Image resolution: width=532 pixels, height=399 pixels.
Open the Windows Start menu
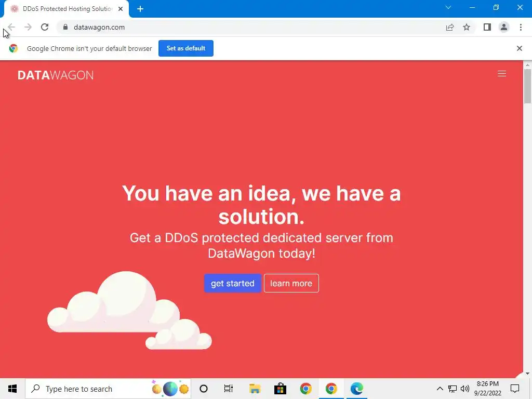pos(12,389)
